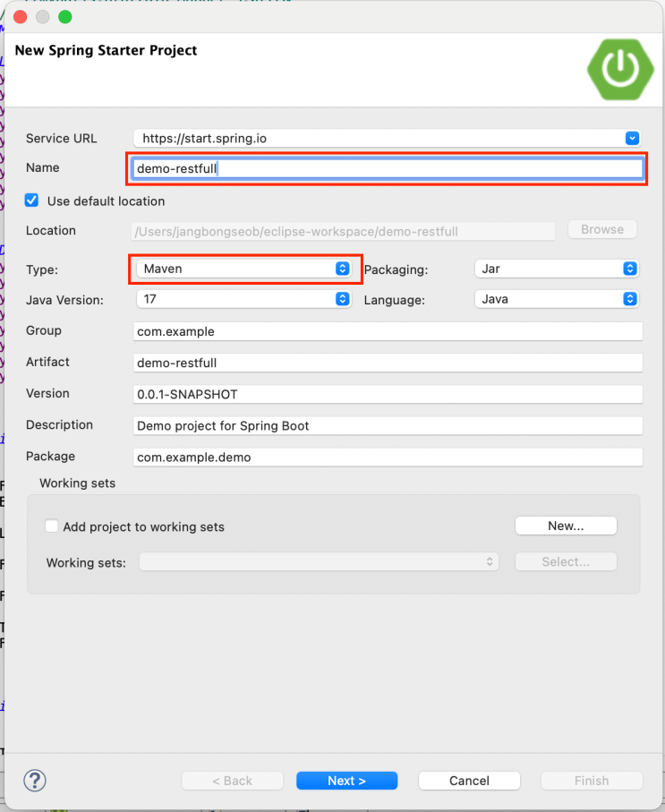
Task: Click the Java Version: label
Action: (64, 300)
